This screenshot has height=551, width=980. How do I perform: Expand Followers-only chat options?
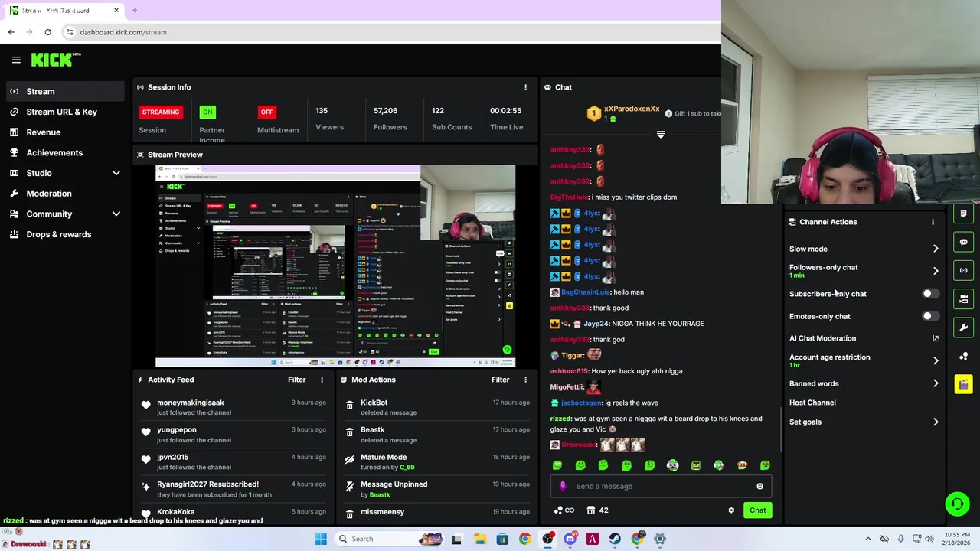(936, 271)
